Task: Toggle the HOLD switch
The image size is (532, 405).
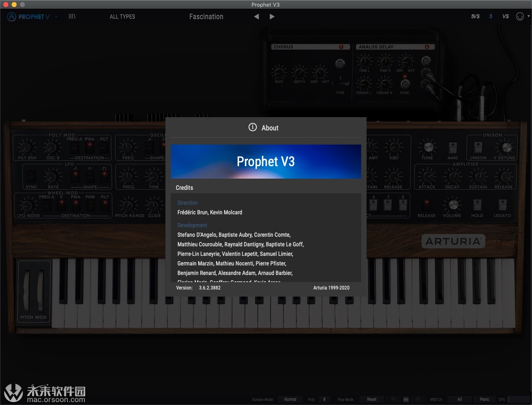Action: tap(477, 205)
